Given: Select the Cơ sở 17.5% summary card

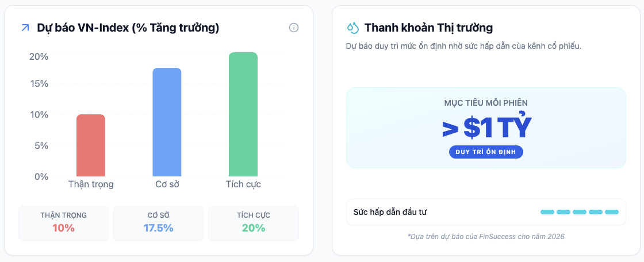Looking at the screenshot, I should 158,223.
